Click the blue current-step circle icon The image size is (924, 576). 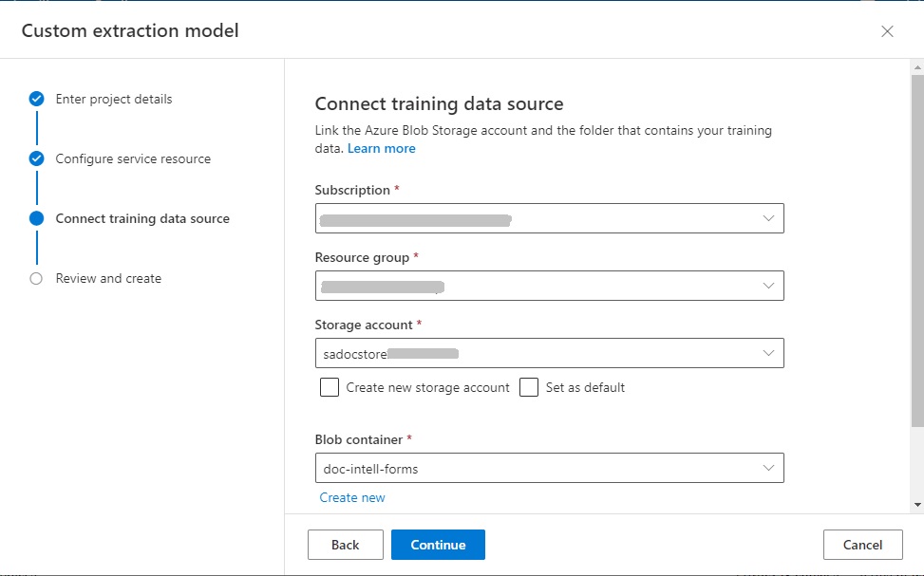36,218
